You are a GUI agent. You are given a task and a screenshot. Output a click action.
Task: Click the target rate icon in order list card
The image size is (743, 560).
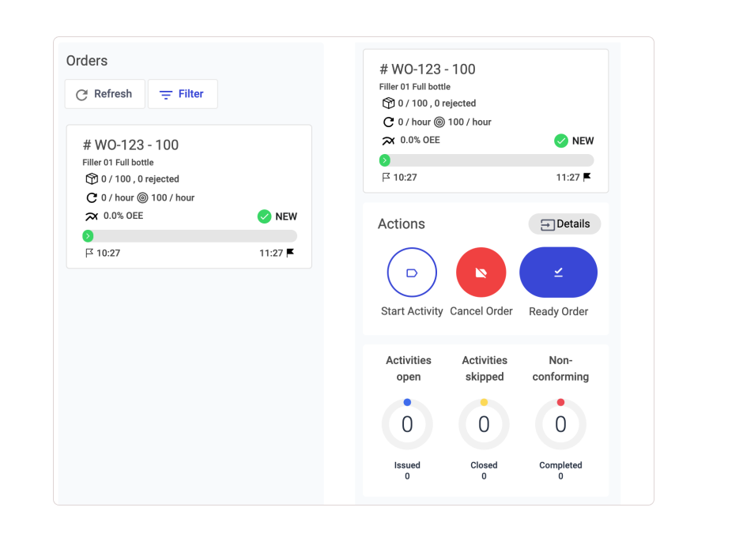tap(142, 198)
